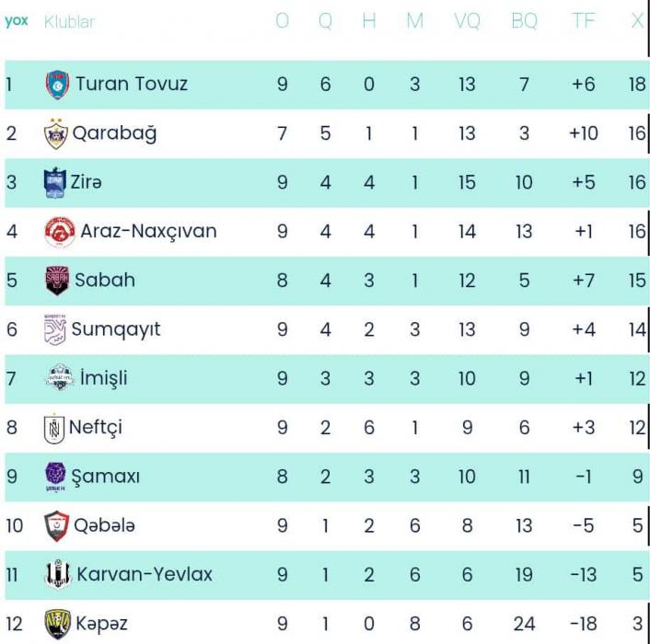Sort table by Klublar column header
This screenshot has width=650, height=644.
(x=69, y=21)
